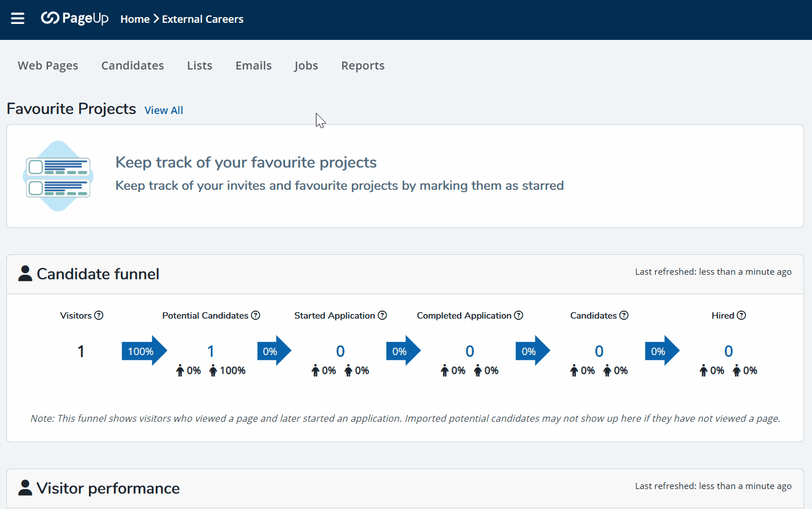
Task: Click the favourite projects illustration
Action: click(58, 176)
